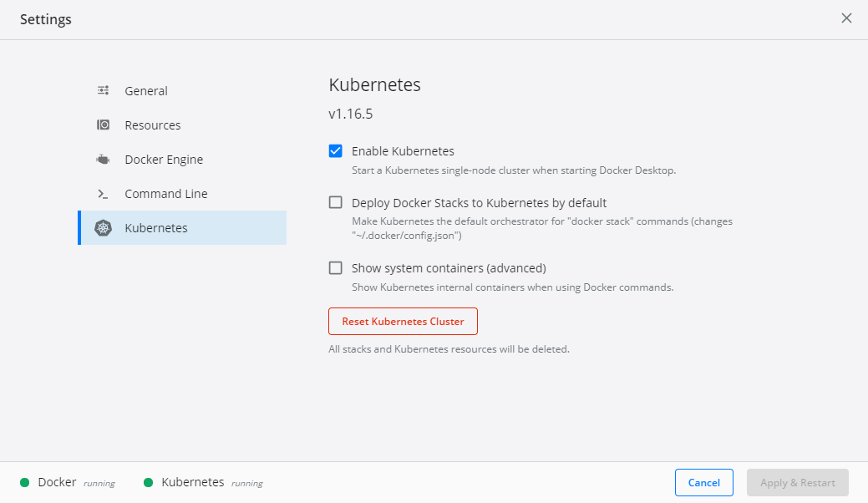Click the green Kubernetes status indicator
The image size is (868, 503).
(x=149, y=482)
